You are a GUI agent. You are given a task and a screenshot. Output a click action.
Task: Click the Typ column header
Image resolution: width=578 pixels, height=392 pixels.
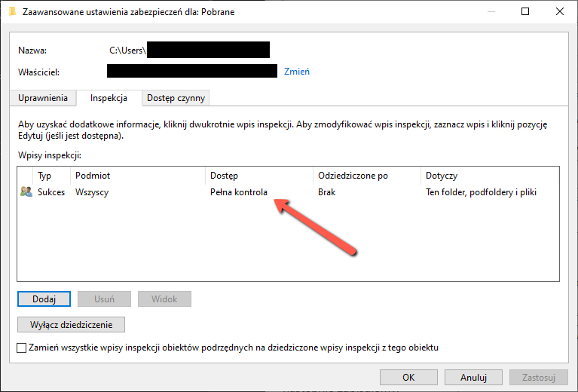[51, 176]
